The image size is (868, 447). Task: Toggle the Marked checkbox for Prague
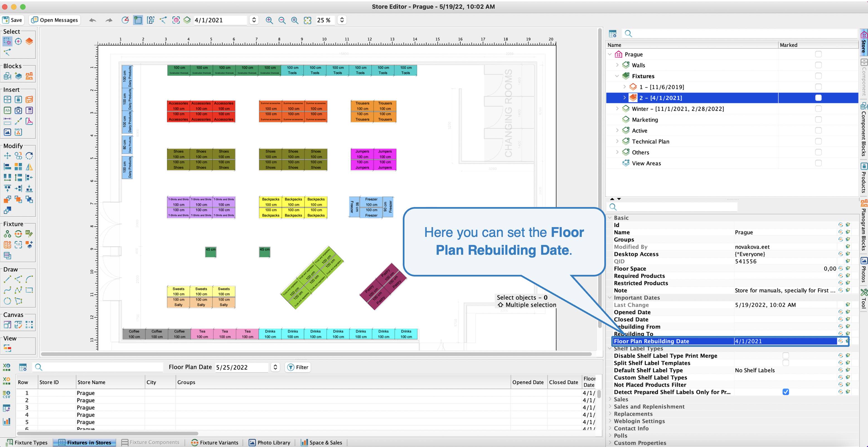818,54
